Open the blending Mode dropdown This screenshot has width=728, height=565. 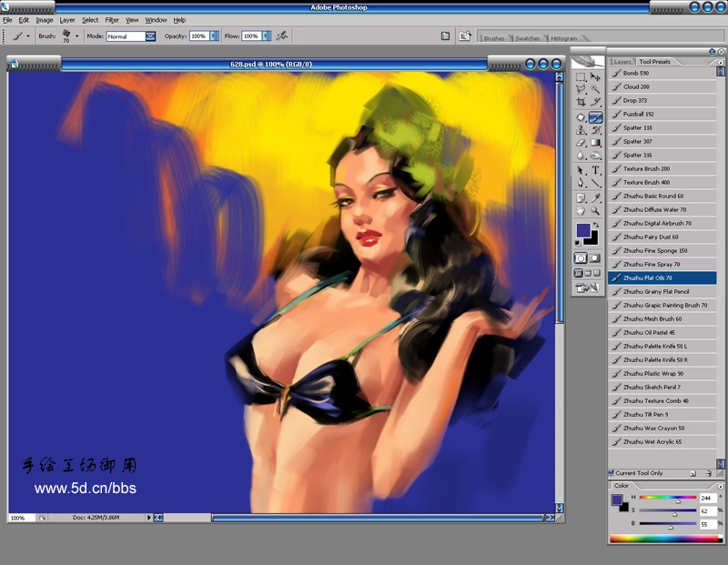[150, 36]
